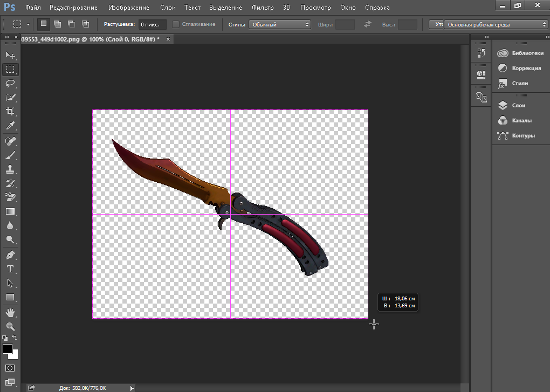Image resolution: width=550 pixels, height=392 pixels.
Task: Select the Move tool
Action: coord(10,56)
